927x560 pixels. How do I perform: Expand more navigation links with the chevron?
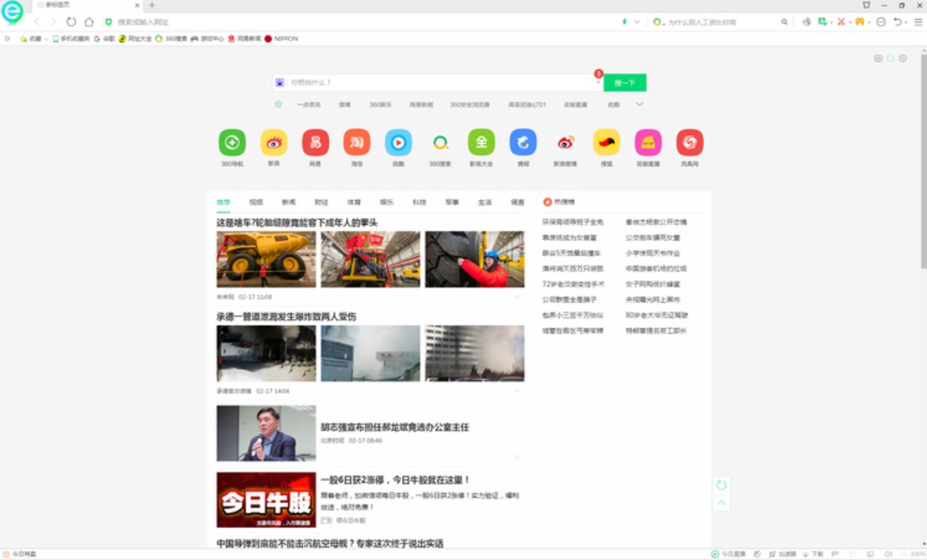point(640,104)
